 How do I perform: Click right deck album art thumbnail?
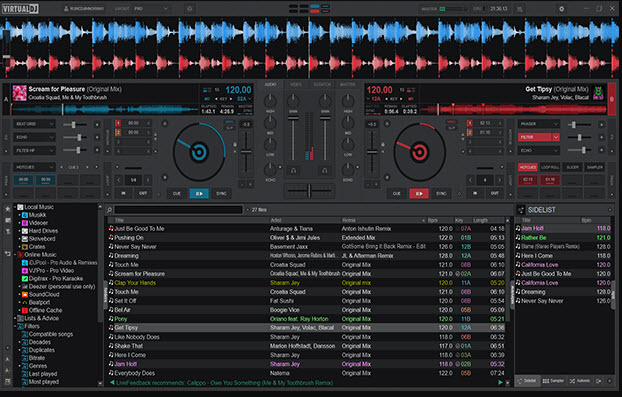(x=598, y=93)
